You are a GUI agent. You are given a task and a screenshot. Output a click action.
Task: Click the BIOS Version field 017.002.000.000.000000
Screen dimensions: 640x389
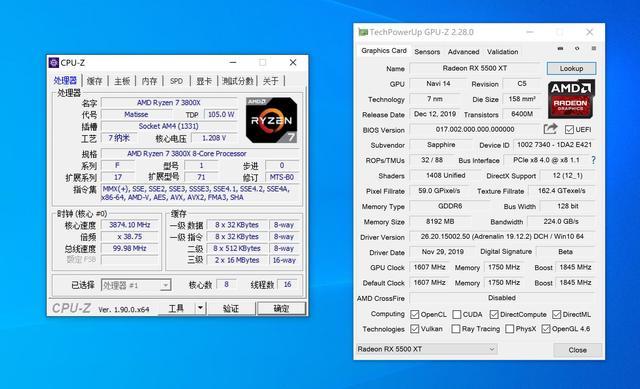point(475,129)
